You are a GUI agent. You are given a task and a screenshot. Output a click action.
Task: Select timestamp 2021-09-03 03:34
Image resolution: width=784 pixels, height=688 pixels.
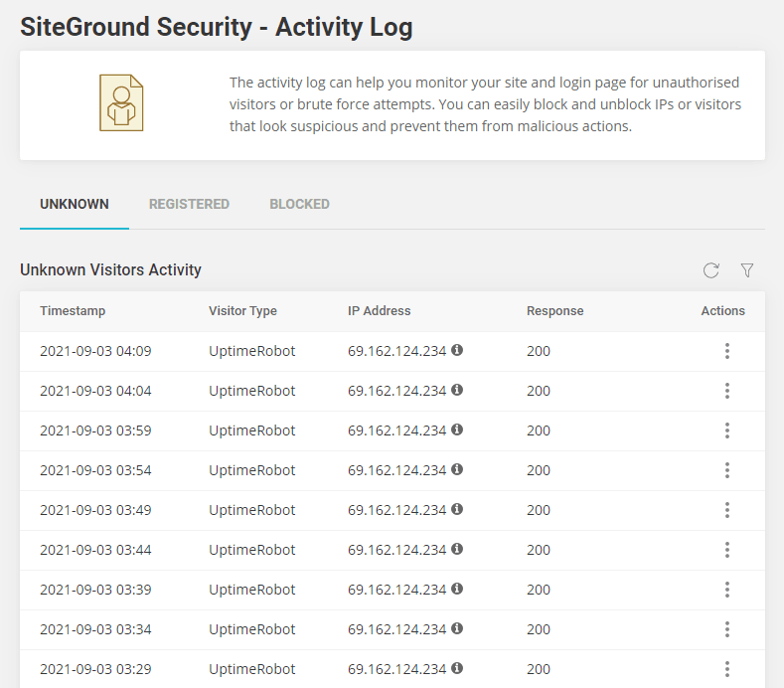tap(95, 629)
